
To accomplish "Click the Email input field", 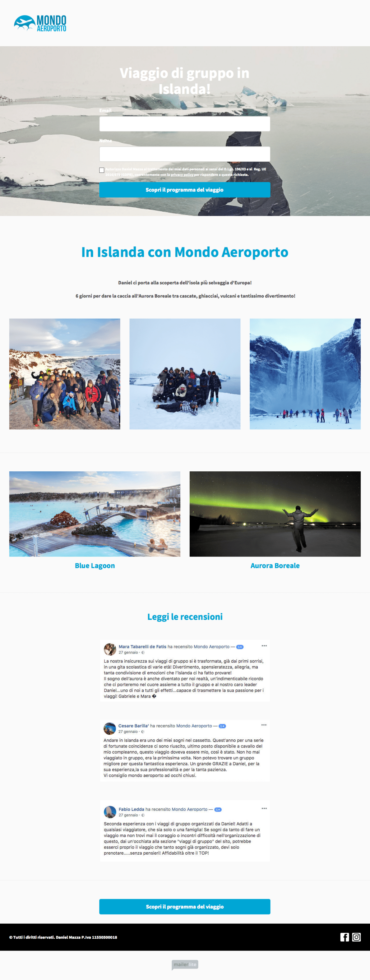I will coord(185,124).
